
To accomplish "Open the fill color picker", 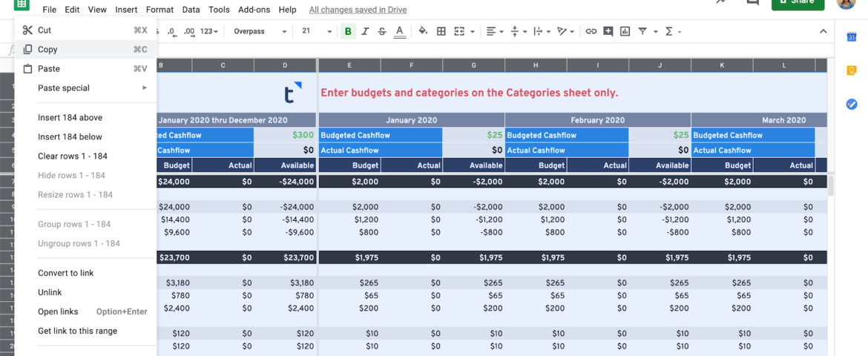I will [x=423, y=32].
